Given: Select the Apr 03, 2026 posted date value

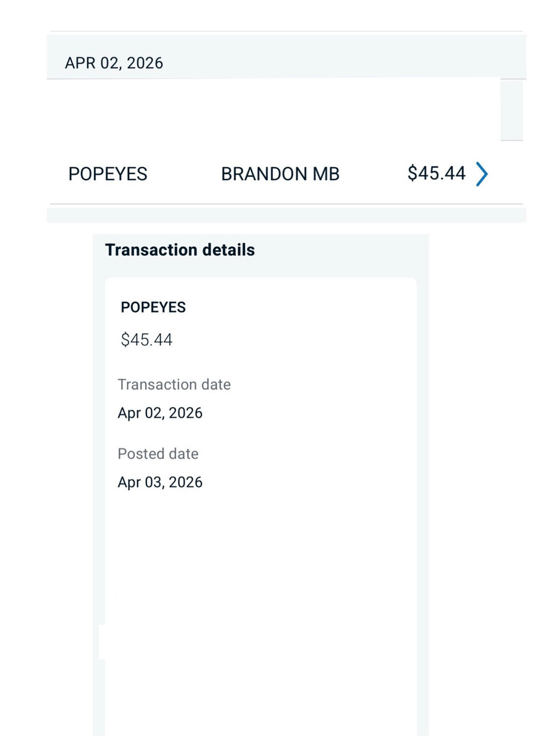Looking at the screenshot, I should 160,482.
